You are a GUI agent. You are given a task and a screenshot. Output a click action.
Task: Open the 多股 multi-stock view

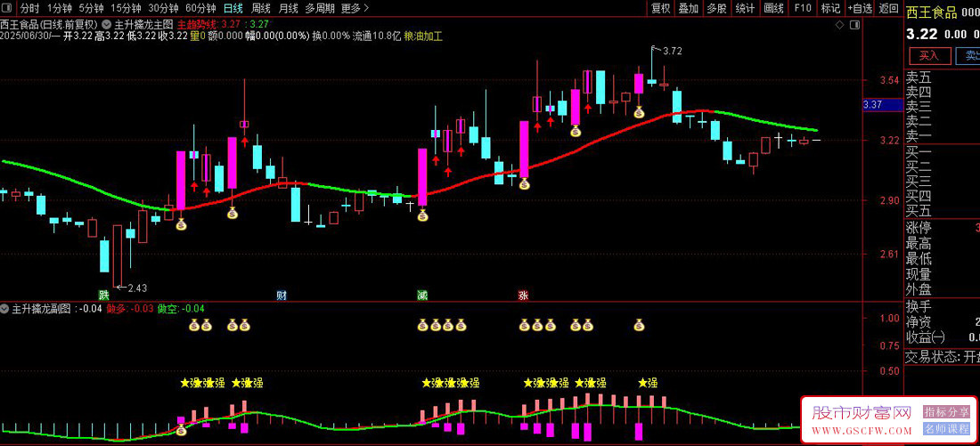717,8
